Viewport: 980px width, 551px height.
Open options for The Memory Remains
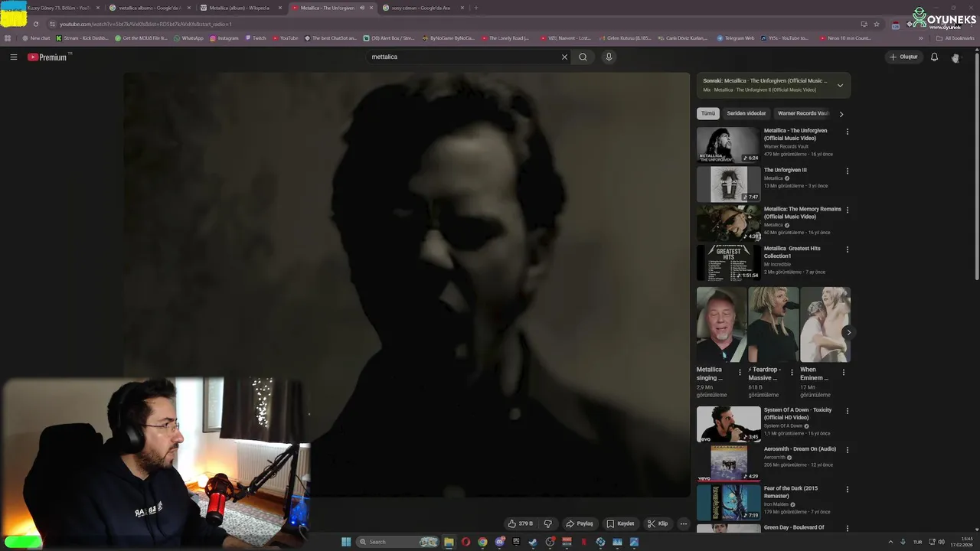pyautogui.click(x=847, y=210)
